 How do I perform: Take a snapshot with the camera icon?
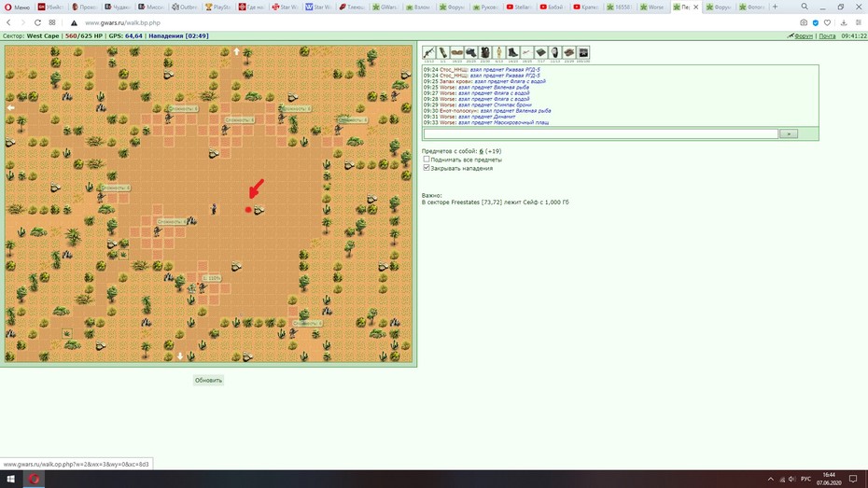[804, 22]
